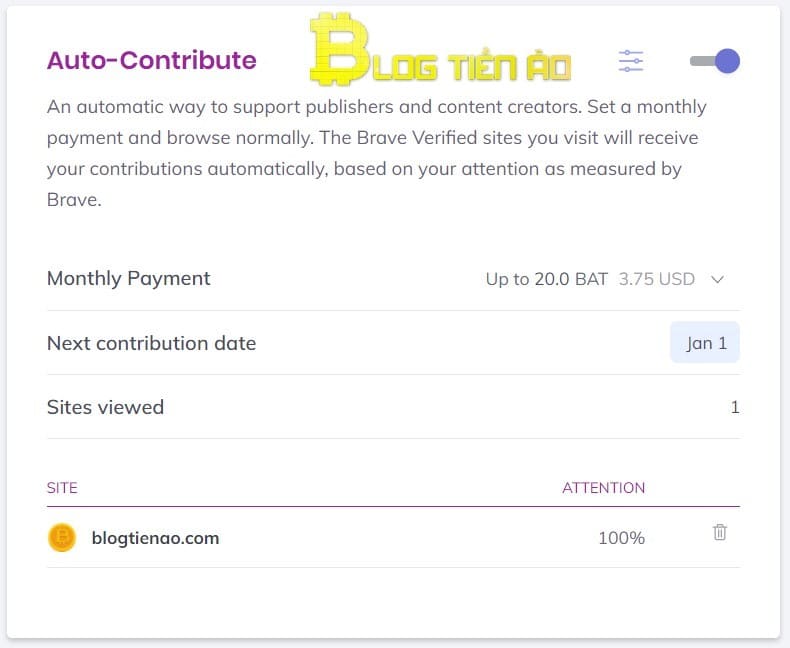The width and height of the screenshot is (790, 648).
Task: Remove blogtienao.com using the trash icon
Action: coord(719,533)
